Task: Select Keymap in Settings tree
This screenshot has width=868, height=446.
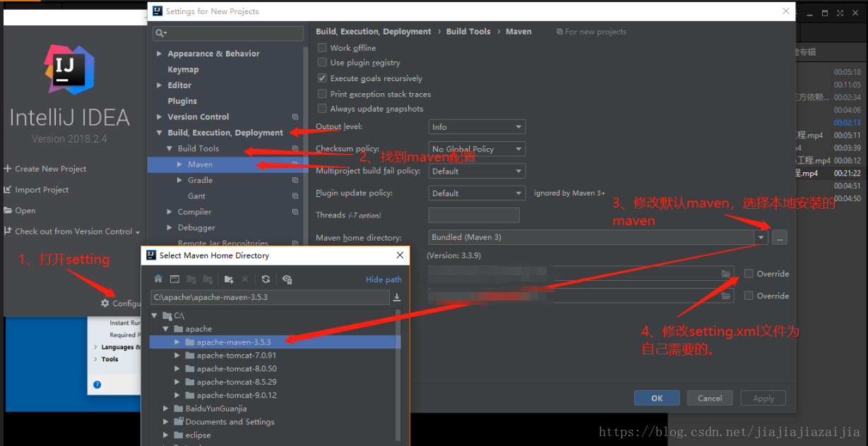Action: pos(183,70)
